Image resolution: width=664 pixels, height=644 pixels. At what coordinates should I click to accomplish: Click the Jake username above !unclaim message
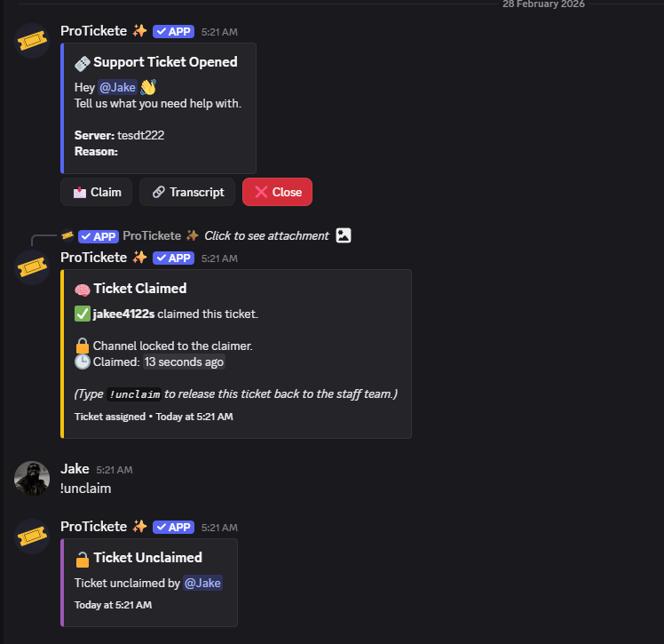75,469
